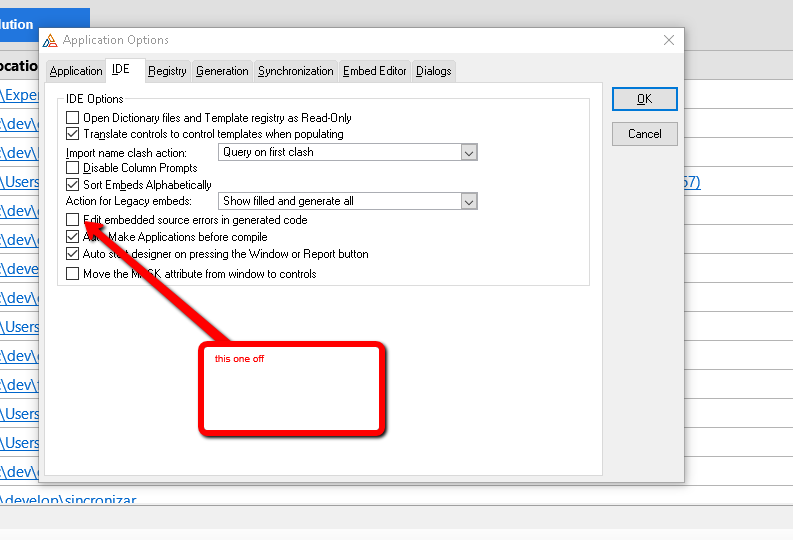Screen dimensions: 793x540
Task: Uncheck Auto start designer option
Action: [x=72, y=254]
